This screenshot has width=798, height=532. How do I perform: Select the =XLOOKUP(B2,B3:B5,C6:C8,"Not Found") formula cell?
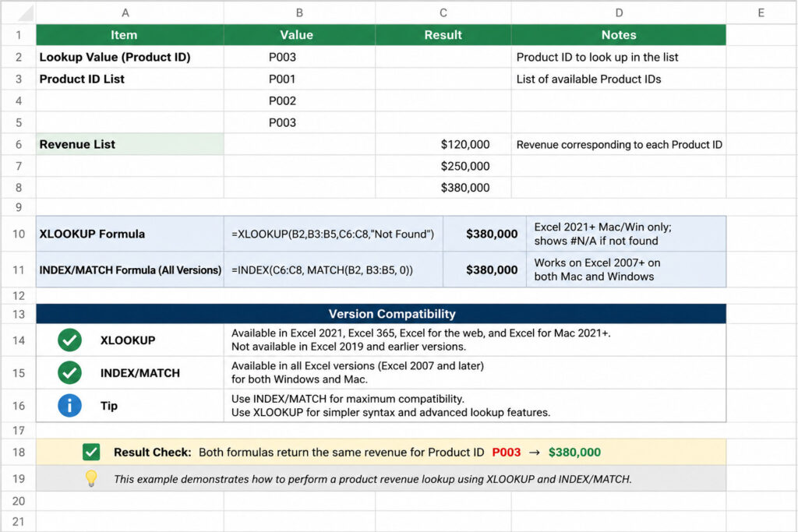pos(334,234)
